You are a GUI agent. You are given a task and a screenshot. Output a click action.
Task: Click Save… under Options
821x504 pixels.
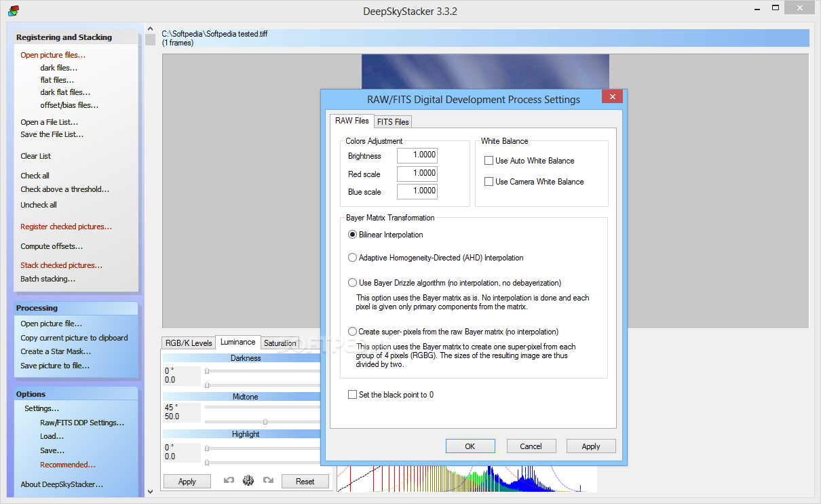coord(52,450)
